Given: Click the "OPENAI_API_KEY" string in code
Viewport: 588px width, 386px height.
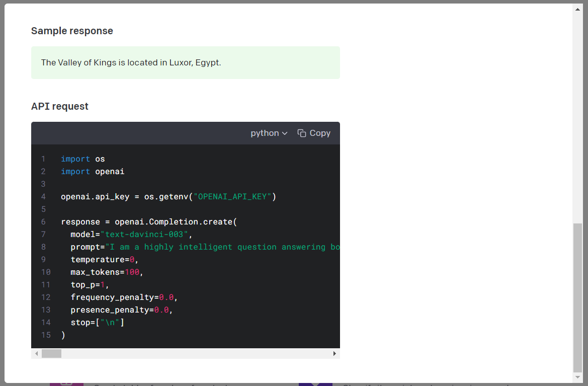Looking at the screenshot, I should tap(232, 197).
